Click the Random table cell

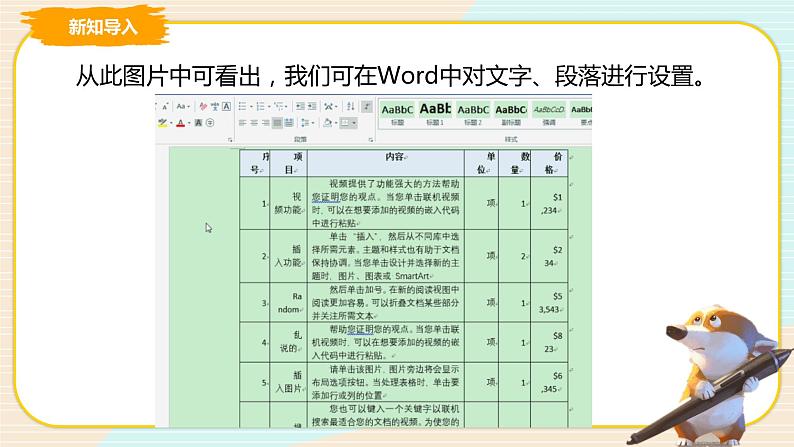[289, 303]
